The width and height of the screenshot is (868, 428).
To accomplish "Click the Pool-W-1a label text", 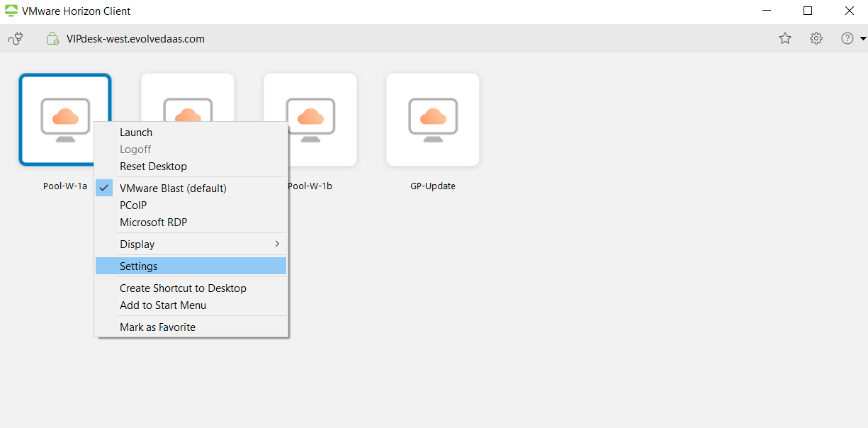I will point(65,186).
